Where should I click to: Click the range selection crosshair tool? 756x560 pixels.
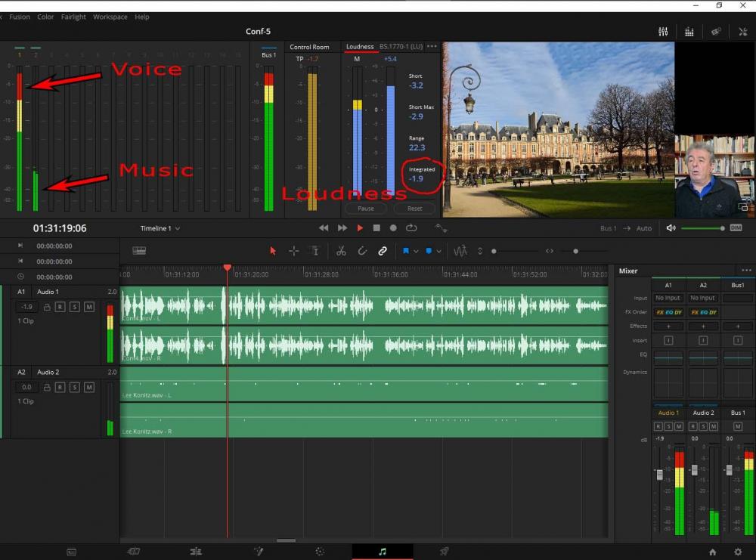click(294, 251)
